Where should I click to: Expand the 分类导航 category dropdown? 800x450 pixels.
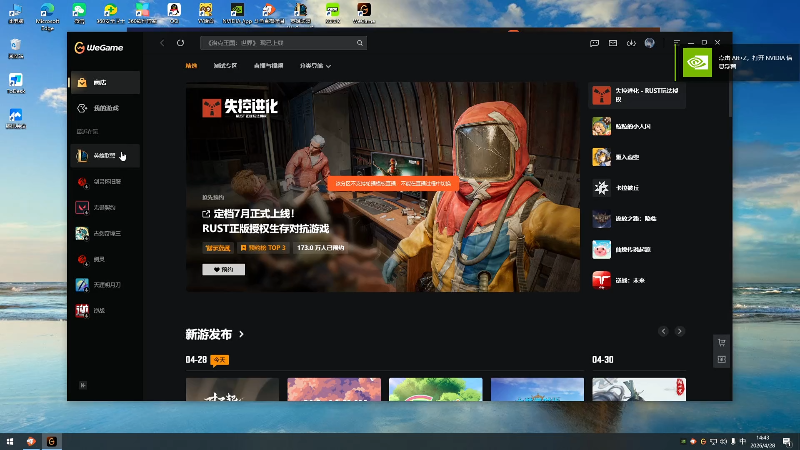click(315, 66)
